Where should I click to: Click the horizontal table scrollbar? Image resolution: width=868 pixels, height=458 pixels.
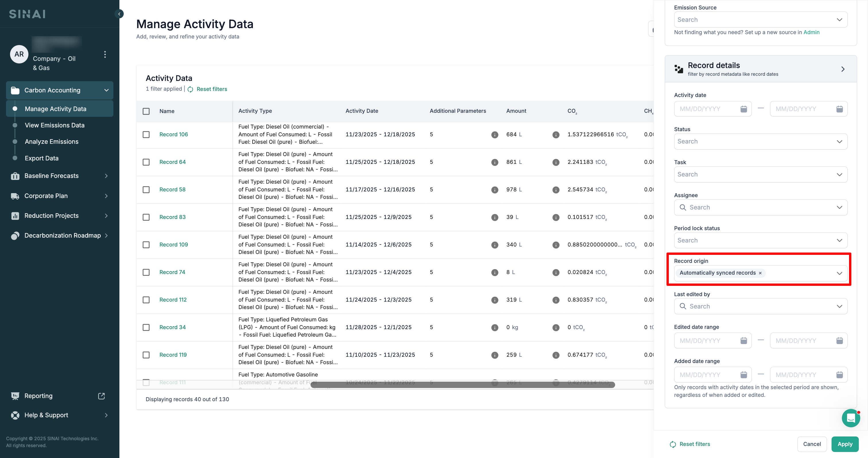(462, 385)
